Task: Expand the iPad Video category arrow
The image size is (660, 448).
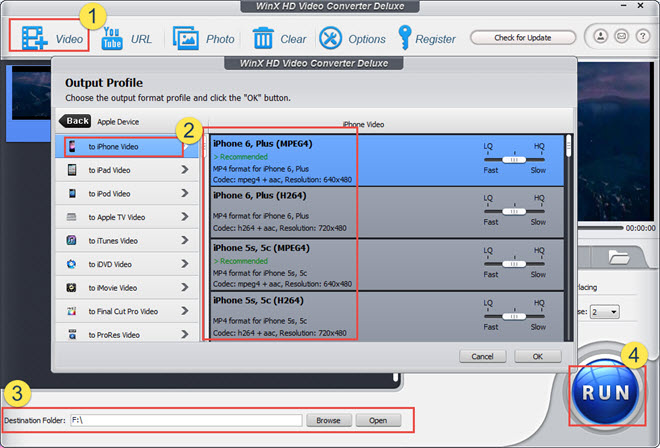Action: click(x=185, y=170)
